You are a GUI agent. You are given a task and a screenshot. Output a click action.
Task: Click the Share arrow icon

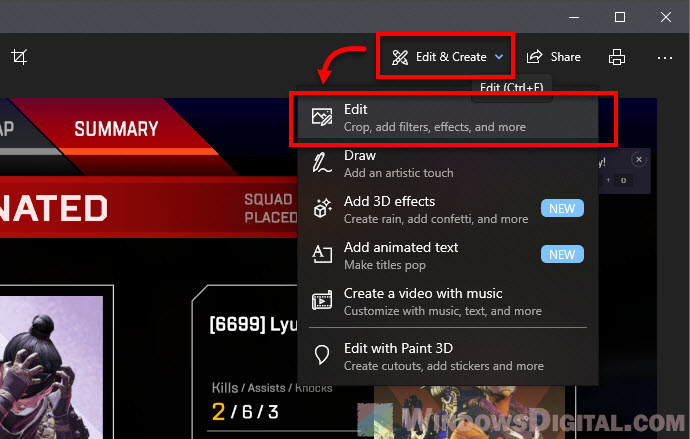point(534,57)
